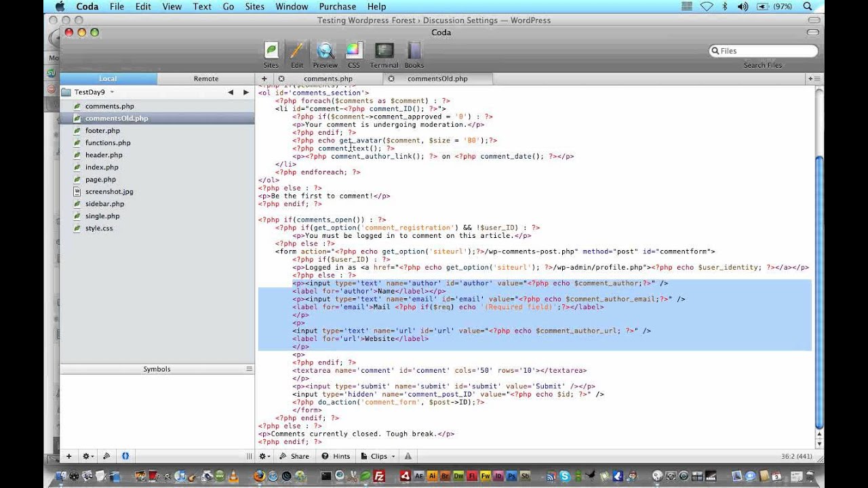Viewport: 868px width, 488px height.
Task: Click the Search Files input field
Action: pyautogui.click(x=764, y=51)
